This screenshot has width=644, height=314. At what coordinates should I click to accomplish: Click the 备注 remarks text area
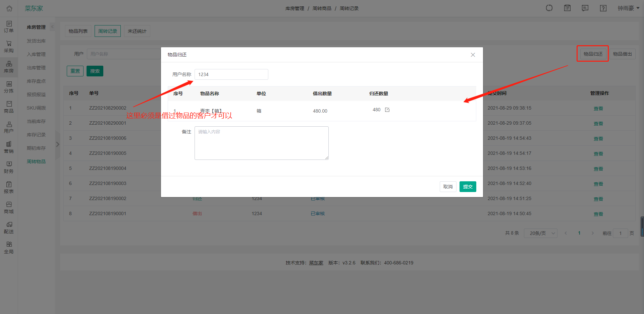click(261, 143)
